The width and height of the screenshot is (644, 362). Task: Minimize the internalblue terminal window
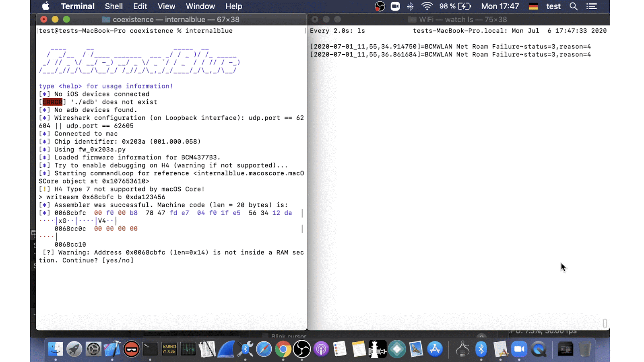tap(55, 19)
